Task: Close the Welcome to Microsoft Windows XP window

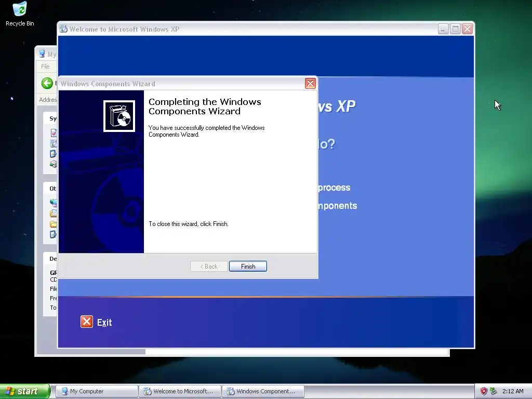Action: click(467, 29)
